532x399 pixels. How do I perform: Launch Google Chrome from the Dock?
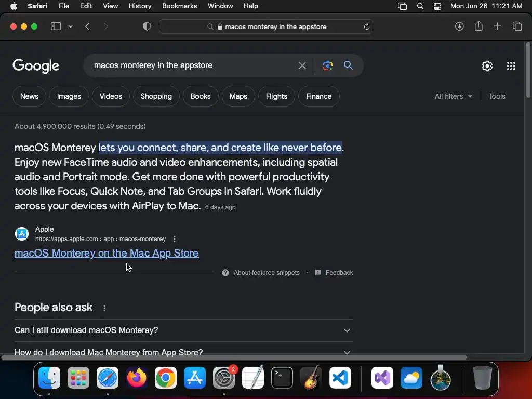(x=166, y=378)
